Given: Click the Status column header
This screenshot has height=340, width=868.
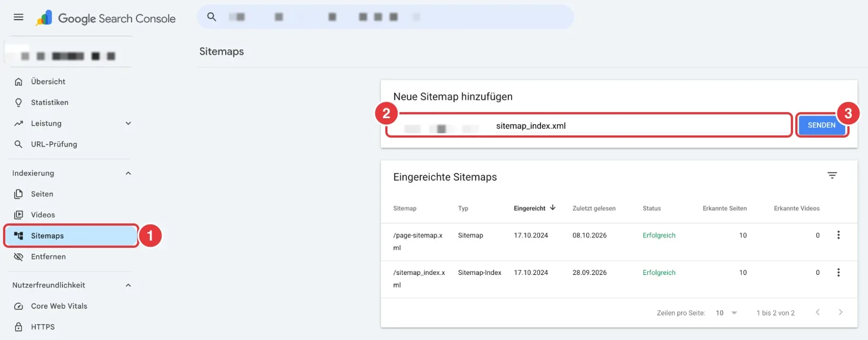Looking at the screenshot, I should click(652, 208).
